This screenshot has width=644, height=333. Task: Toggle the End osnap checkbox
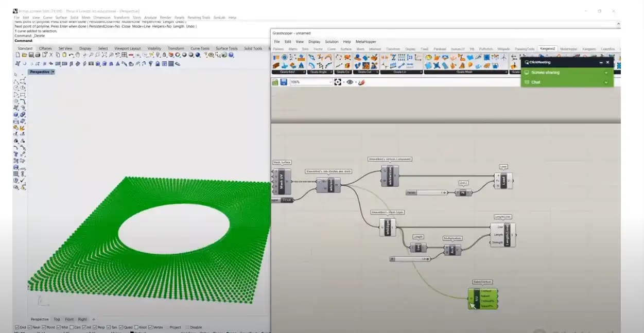click(18, 327)
